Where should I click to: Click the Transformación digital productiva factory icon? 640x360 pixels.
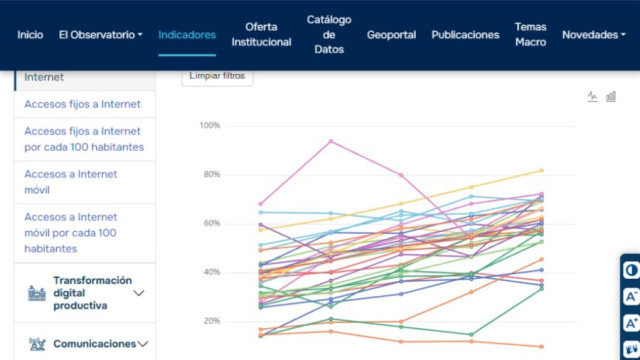coord(37,293)
